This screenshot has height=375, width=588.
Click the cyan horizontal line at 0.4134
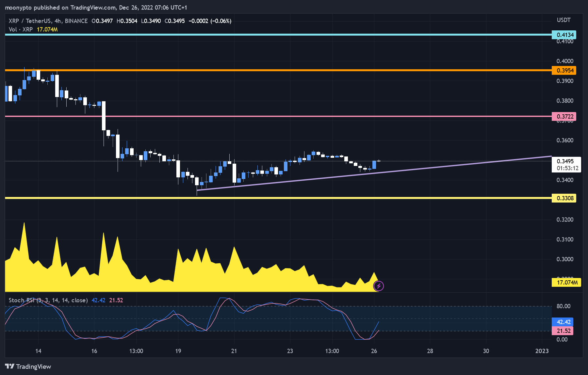pyautogui.click(x=278, y=34)
